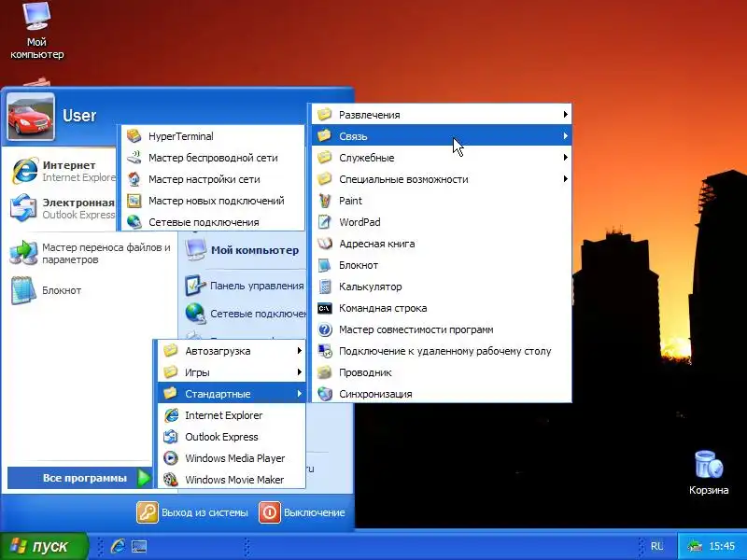The height and width of the screenshot is (560, 747).
Task: Open Мой компьютер in Start menu
Action: point(243,250)
